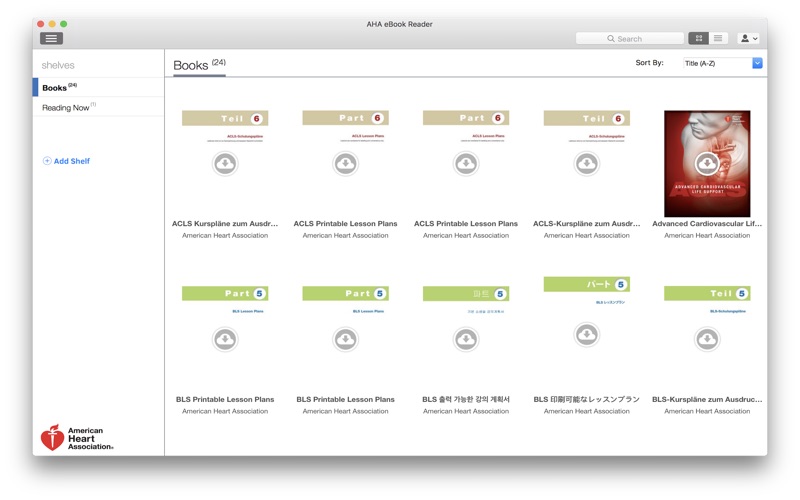The image size is (800, 500).
Task: Open the Reading Now shelf
Action: [x=99, y=107]
